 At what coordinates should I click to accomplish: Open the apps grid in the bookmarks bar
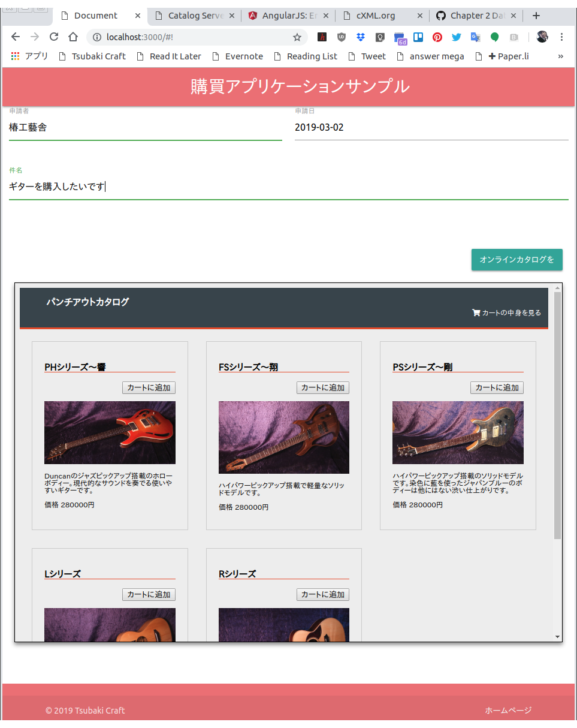pyautogui.click(x=14, y=56)
